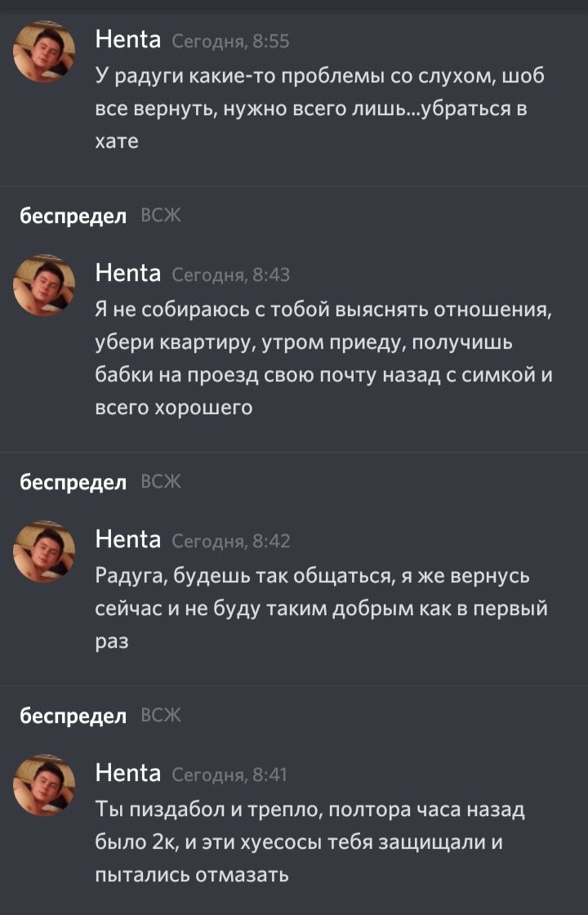
Task: Click the timestamp "Сегодня, 8:55"
Action: coord(230,41)
